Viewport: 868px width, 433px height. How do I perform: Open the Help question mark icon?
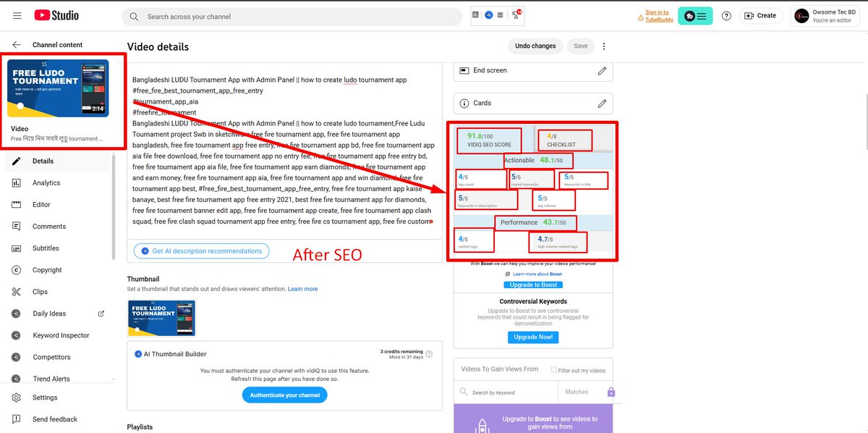click(726, 16)
